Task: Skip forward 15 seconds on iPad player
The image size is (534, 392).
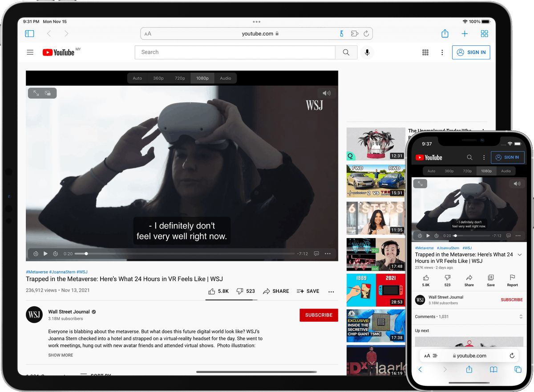Action: click(x=55, y=254)
